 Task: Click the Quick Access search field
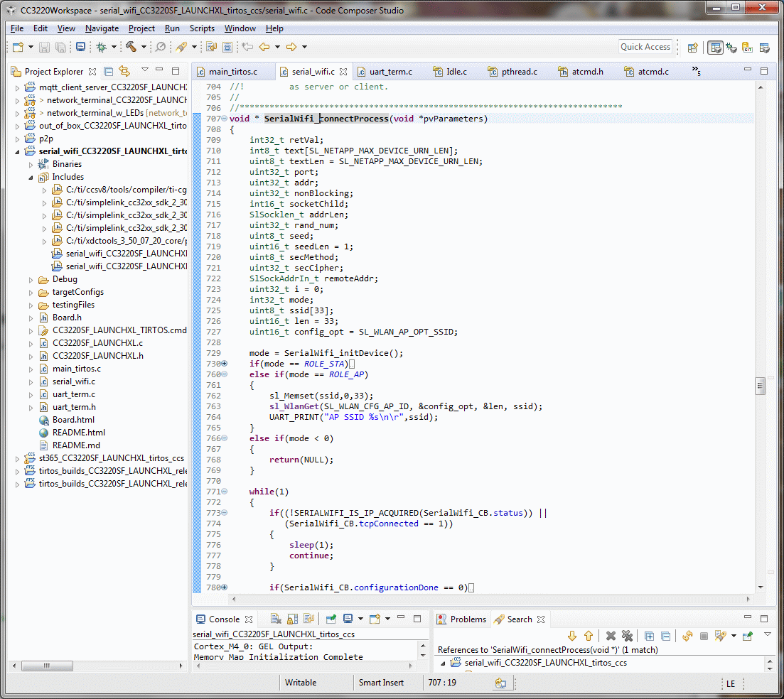pos(645,47)
